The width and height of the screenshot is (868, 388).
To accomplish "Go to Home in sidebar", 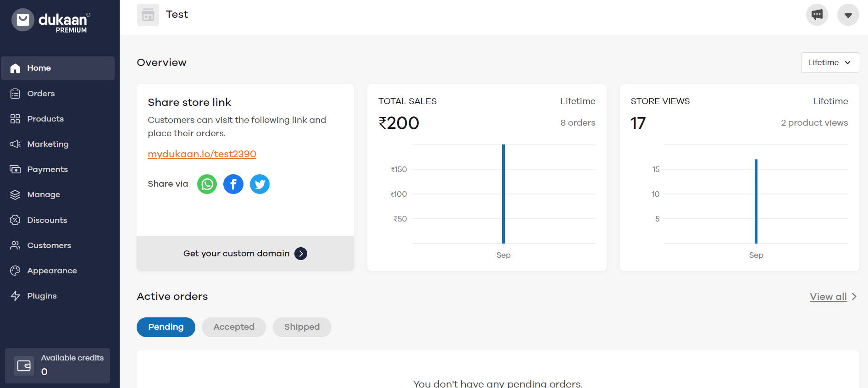I will [x=58, y=68].
